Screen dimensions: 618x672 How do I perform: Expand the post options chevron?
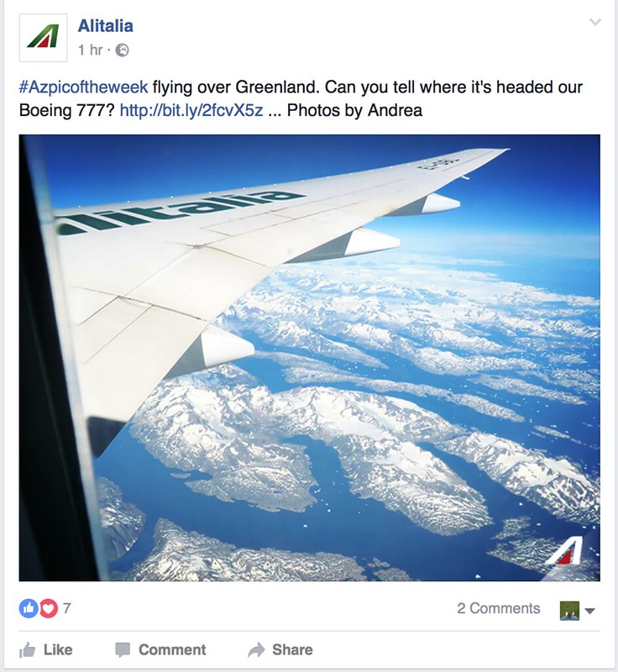pos(595,22)
